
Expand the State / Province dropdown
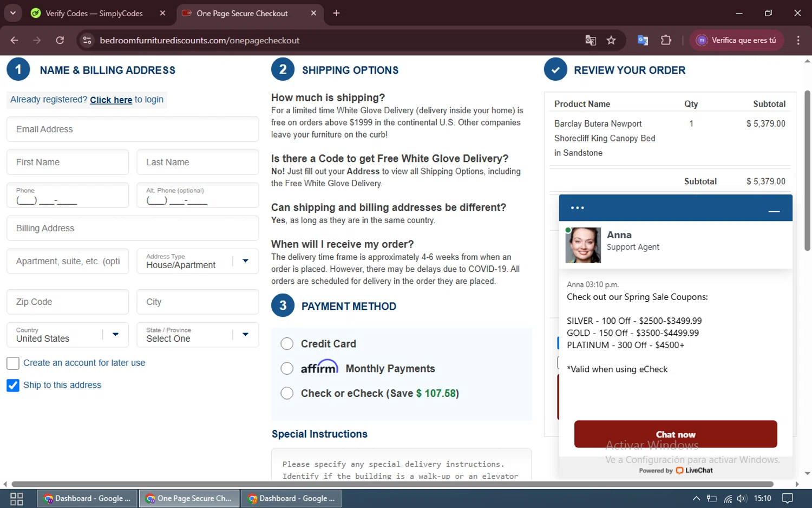coord(198,335)
